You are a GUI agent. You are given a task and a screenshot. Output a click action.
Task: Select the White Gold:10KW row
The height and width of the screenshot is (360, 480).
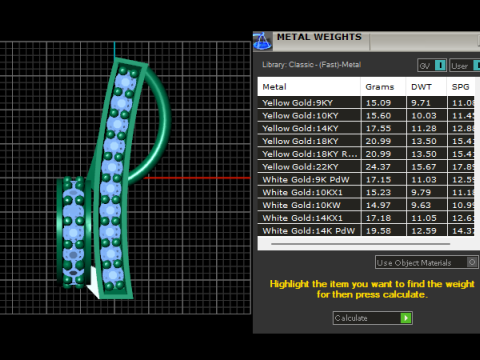366,205
